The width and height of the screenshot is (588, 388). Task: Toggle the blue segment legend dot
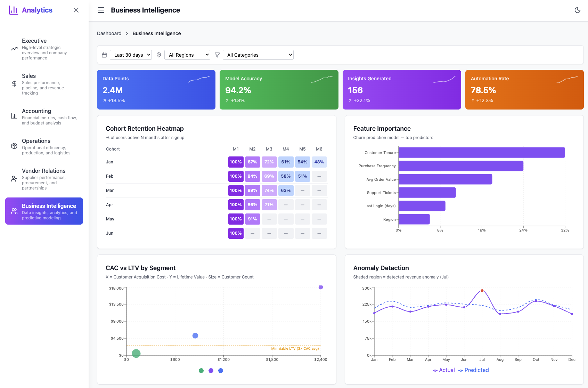tap(221, 371)
